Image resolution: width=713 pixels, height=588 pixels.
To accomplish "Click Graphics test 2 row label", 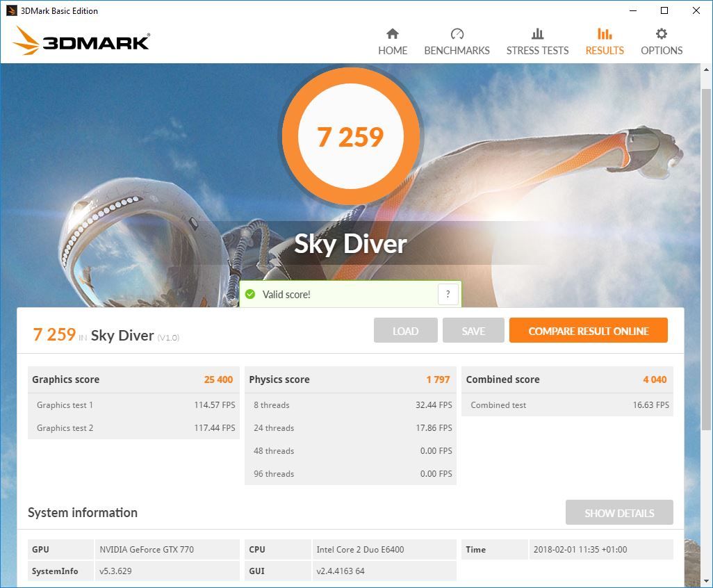I will coord(65,428).
